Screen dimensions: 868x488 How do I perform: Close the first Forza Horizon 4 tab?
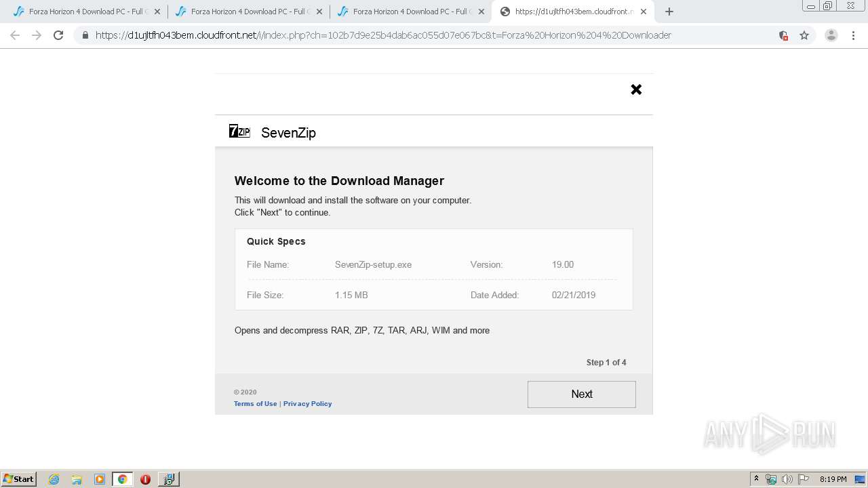coord(157,12)
